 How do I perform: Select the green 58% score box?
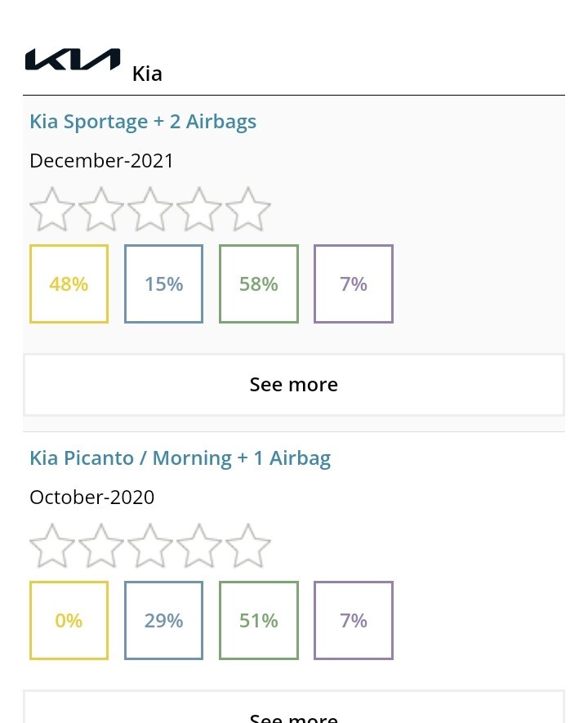(x=259, y=284)
